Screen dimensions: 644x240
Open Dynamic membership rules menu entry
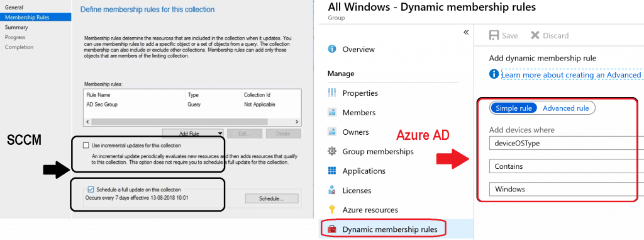(x=390, y=229)
